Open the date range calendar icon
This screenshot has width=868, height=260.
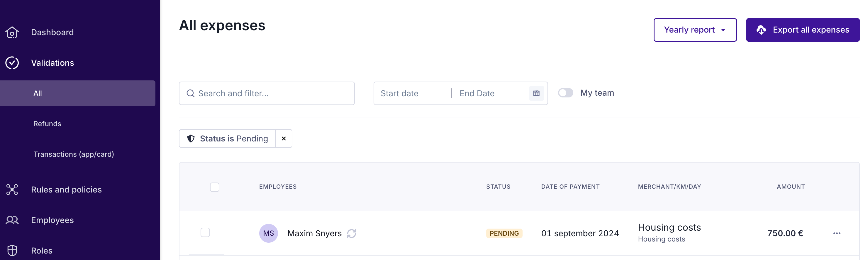point(536,93)
